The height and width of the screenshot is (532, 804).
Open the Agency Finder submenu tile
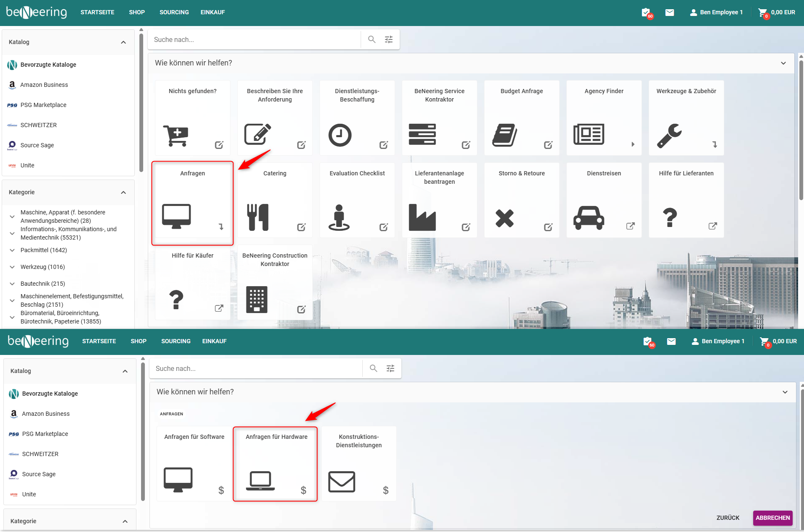(604, 118)
